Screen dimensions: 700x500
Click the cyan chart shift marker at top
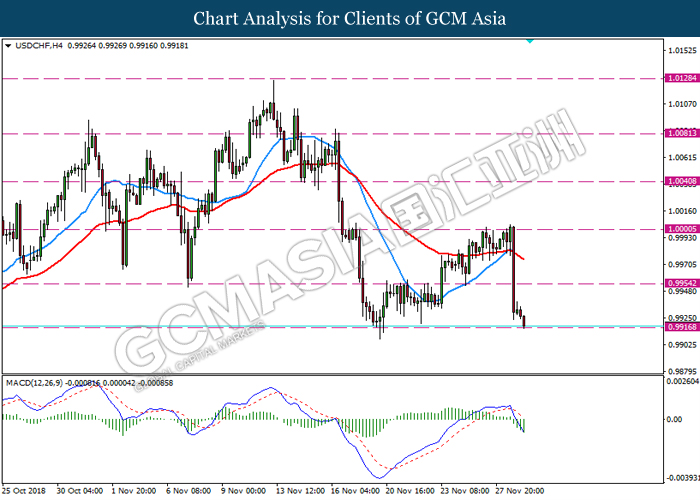(530, 41)
